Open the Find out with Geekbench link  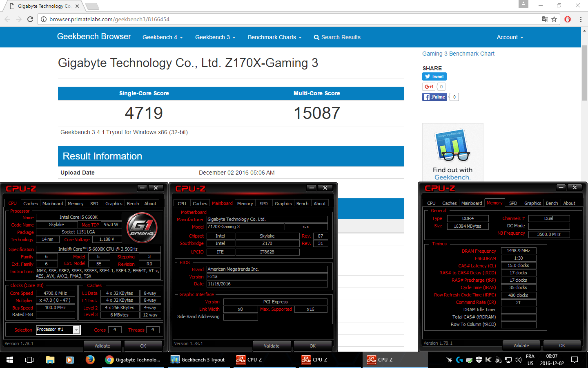(452, 173)
